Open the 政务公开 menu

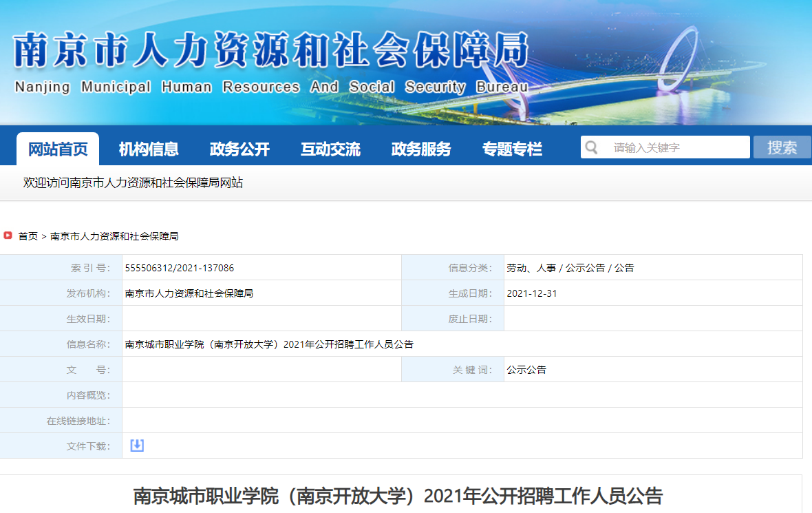click(x=239, y=149)
